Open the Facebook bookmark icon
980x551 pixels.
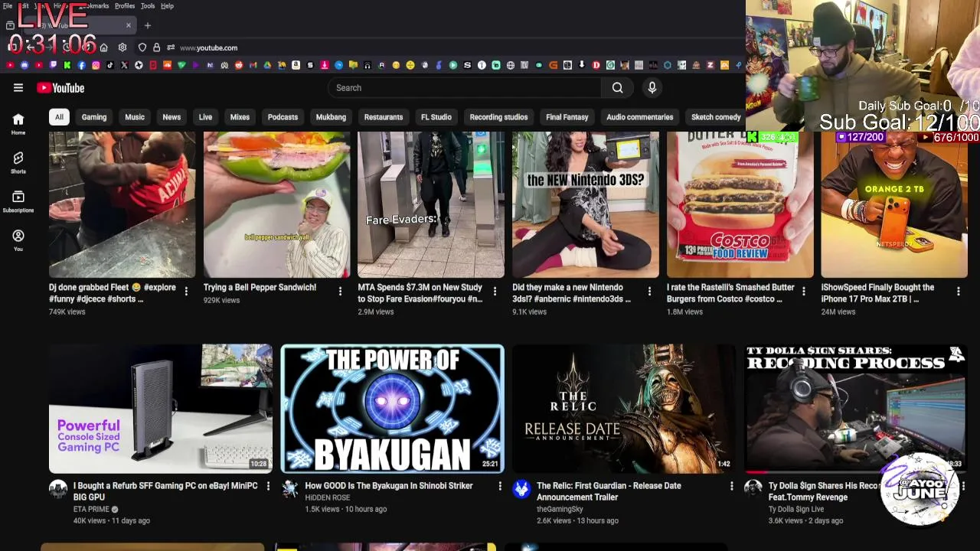click(81, 65)
